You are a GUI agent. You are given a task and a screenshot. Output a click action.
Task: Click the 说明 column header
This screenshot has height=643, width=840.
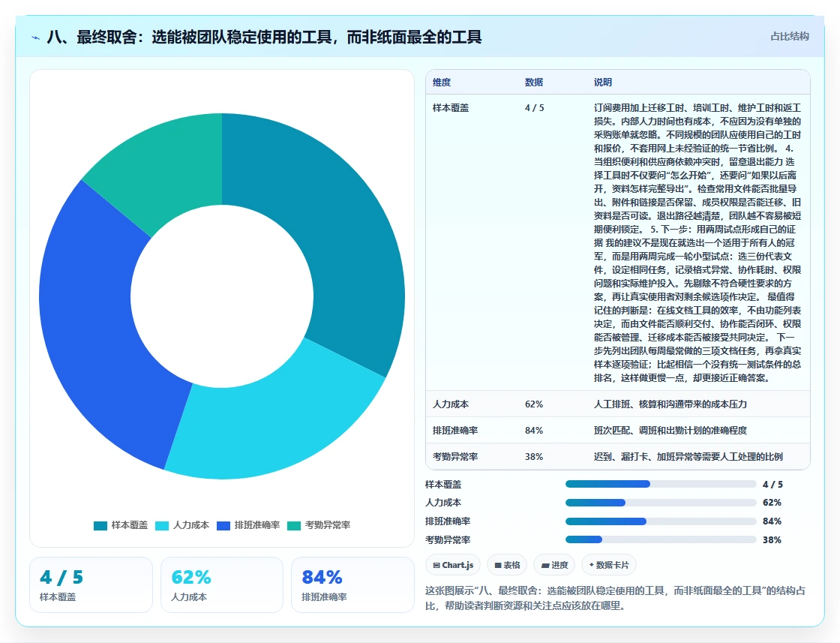pyautogui.click(x=603, y=82)
